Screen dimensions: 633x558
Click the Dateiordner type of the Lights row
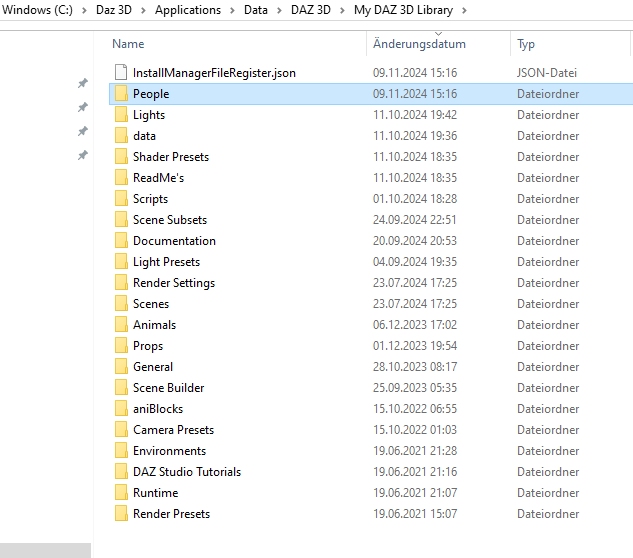pos(548,115)
